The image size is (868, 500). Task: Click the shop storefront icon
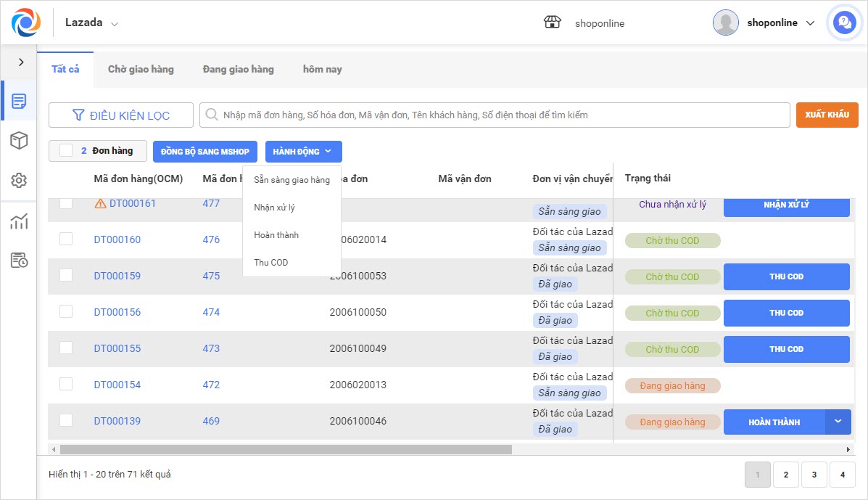click(553, 22)
